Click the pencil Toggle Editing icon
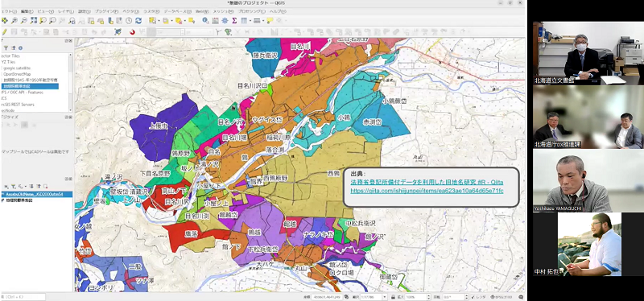The image size is (644, 301). coord(4,32)
